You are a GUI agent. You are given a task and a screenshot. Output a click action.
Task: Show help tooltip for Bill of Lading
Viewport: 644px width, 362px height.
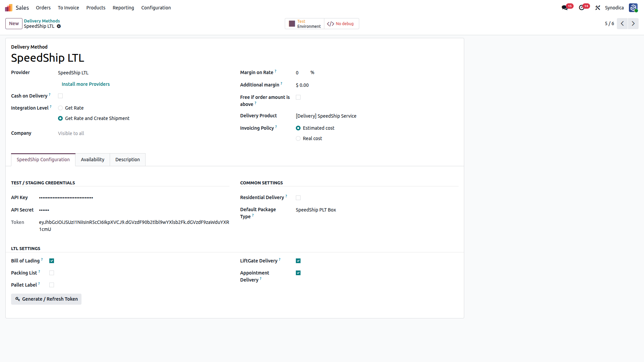[x=42, y=259]
